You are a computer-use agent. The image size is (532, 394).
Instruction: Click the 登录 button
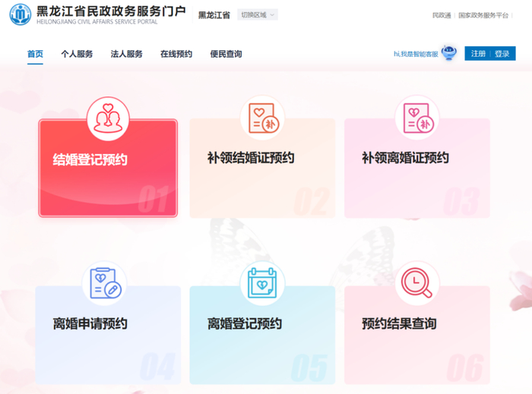coord(502,54)
